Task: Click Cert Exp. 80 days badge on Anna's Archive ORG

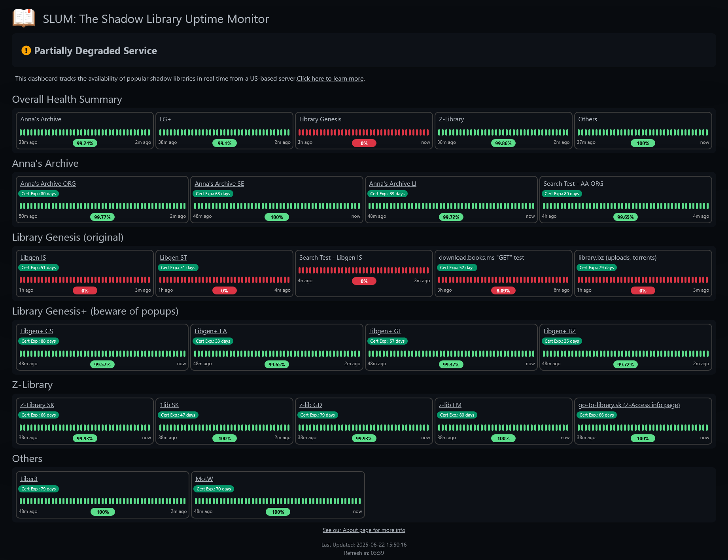Action: [x=38, y=194]
